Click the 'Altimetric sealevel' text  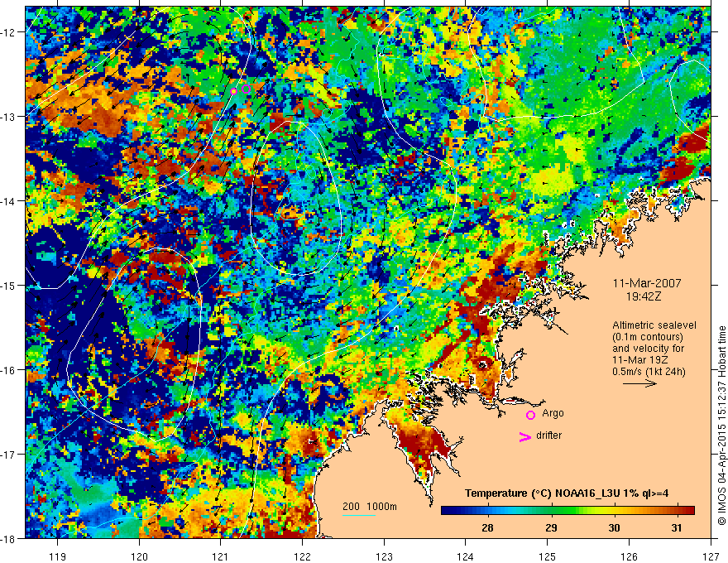(x=654, y=325)
